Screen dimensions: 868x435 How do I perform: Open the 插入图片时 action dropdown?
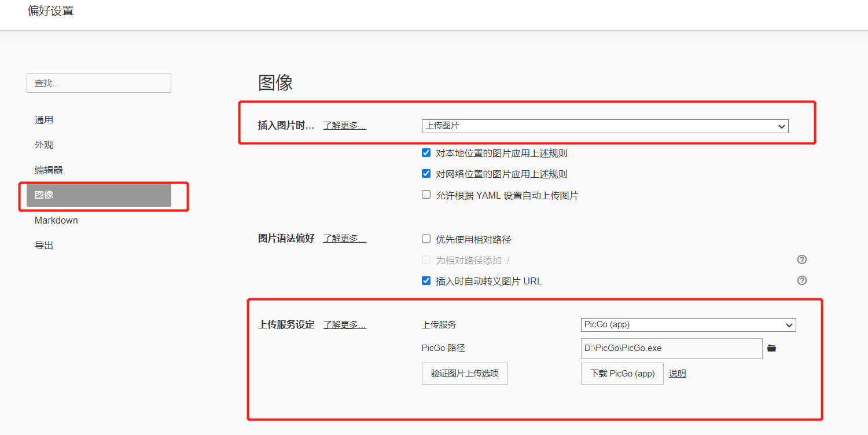coord(605,126)
